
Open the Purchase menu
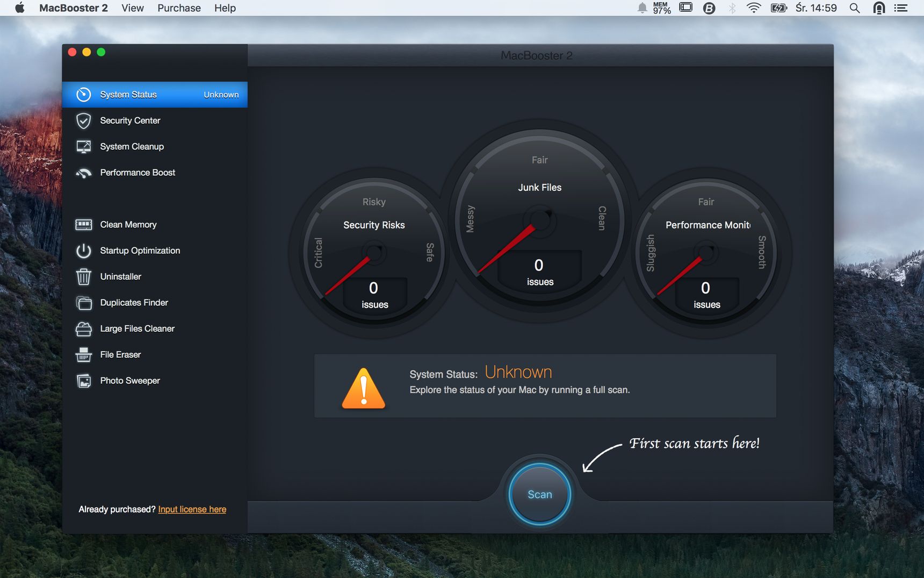pos(179,8)
